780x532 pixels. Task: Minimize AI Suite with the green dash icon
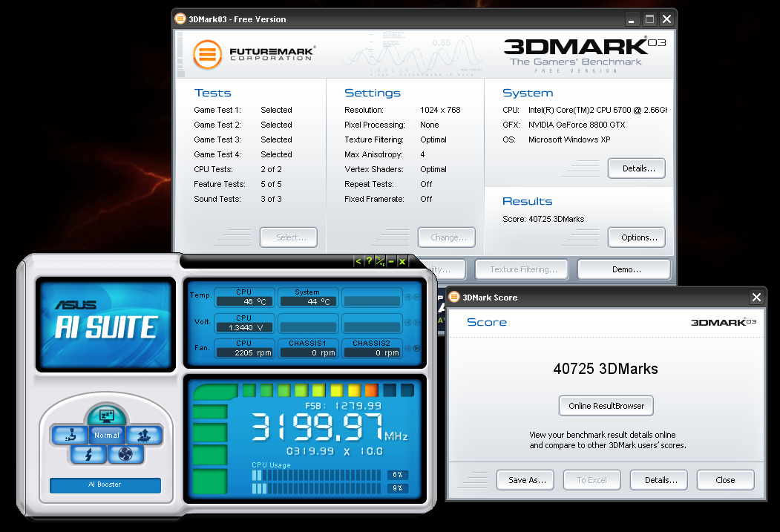(x=391, y=261)
